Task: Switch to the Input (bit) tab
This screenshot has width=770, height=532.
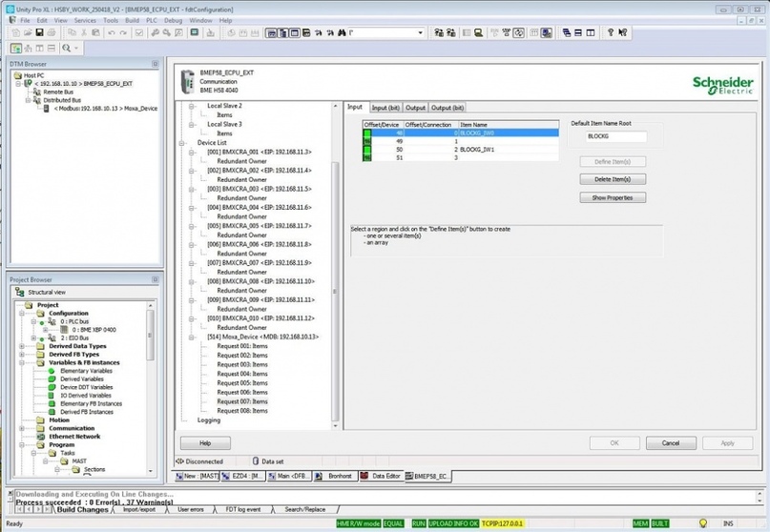Action: 385,108
